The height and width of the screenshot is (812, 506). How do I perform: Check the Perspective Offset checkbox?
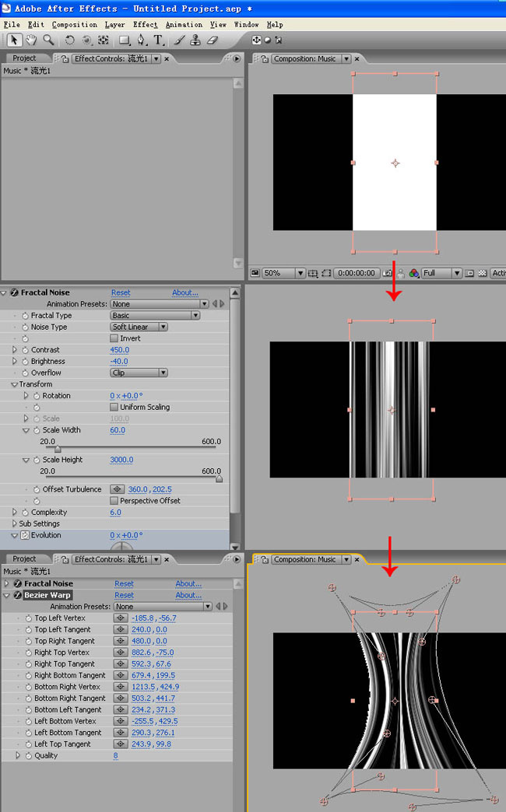pos(114,501)
